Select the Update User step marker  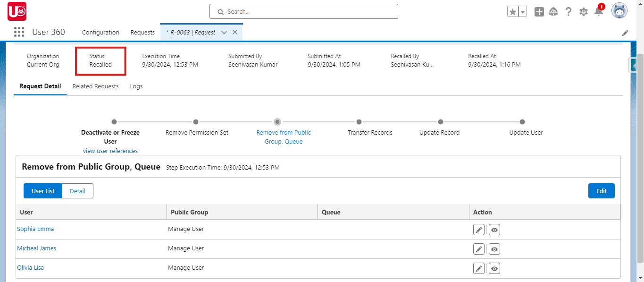[x=522, y=122]
